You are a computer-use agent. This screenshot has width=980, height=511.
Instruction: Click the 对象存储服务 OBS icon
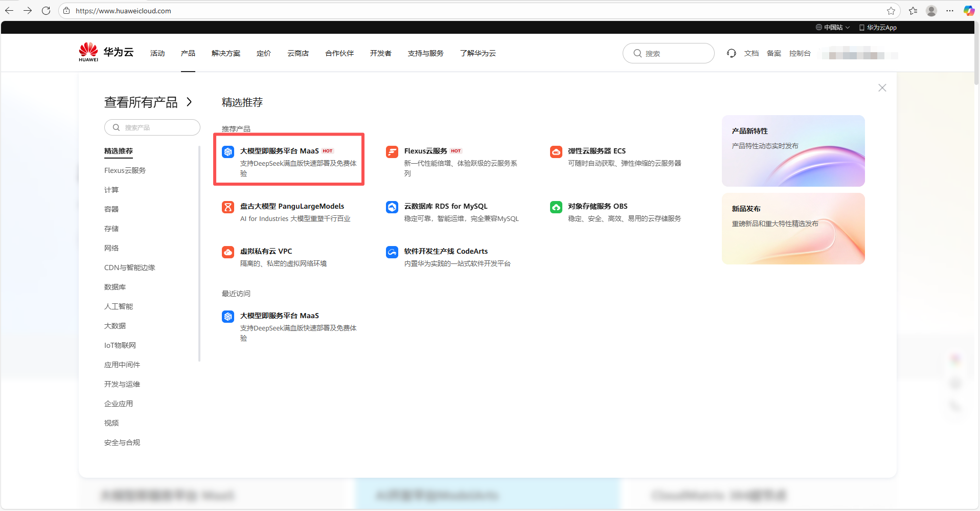tap(556, 207)
